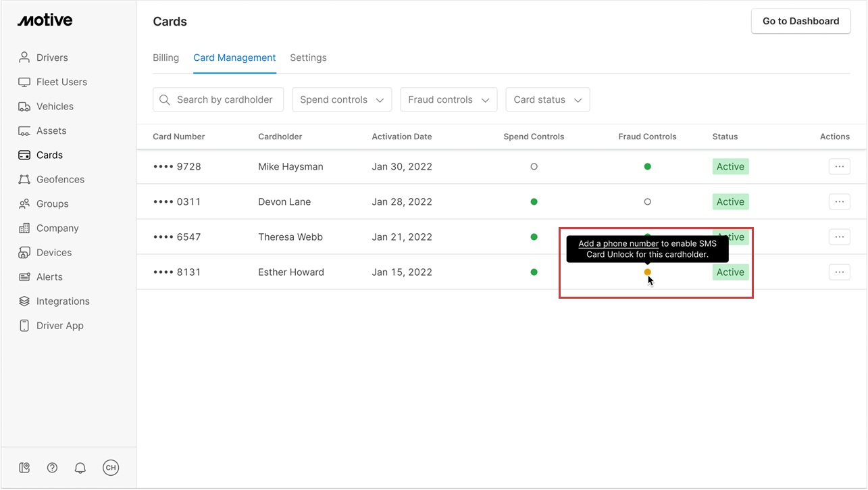This screenshot has height=490, width=868.
Task: Open Vehicles truck icon
Action: point(24,106)
